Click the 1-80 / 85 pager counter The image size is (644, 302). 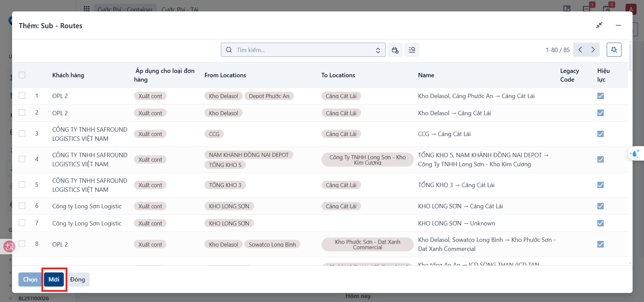click(x=558, y=50)
